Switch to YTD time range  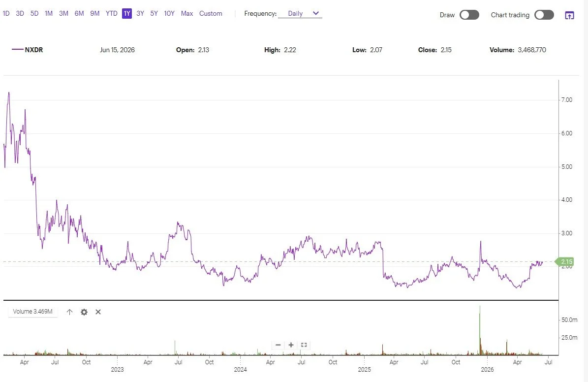111,13
